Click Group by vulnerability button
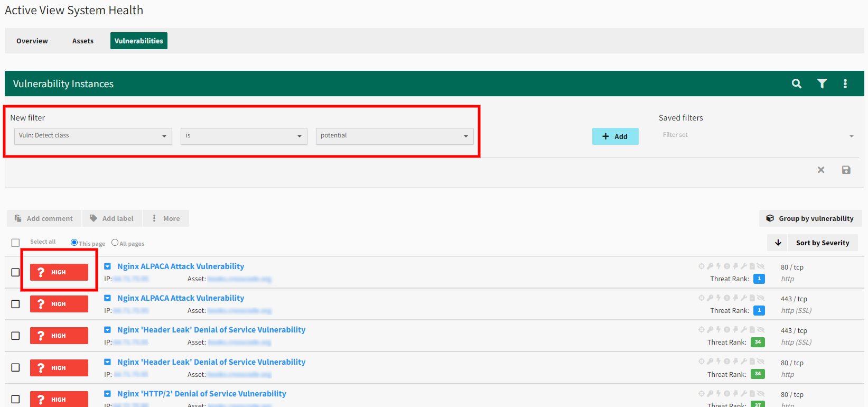Image resolution: width=868 pixels, height=407 pixels. (810, 218)
